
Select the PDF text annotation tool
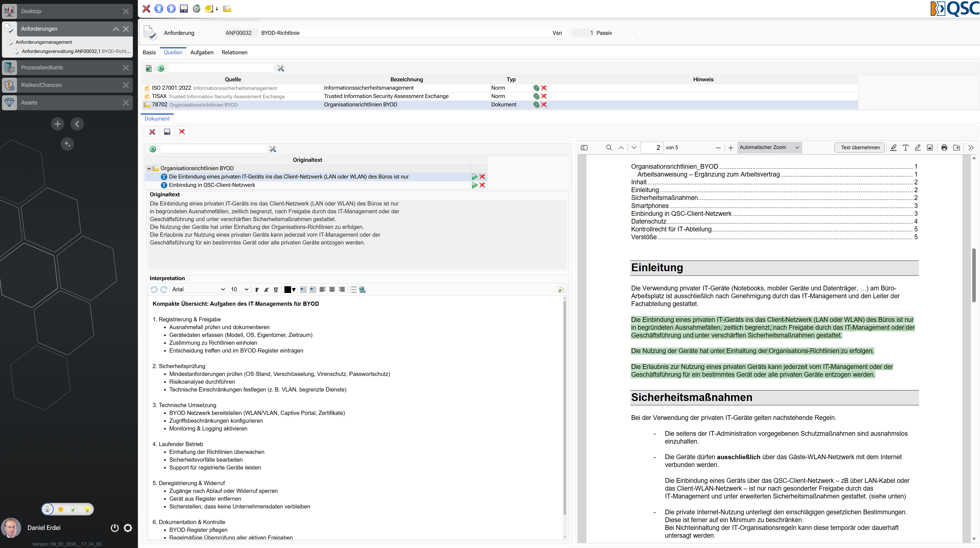click(x=905, y=148)
